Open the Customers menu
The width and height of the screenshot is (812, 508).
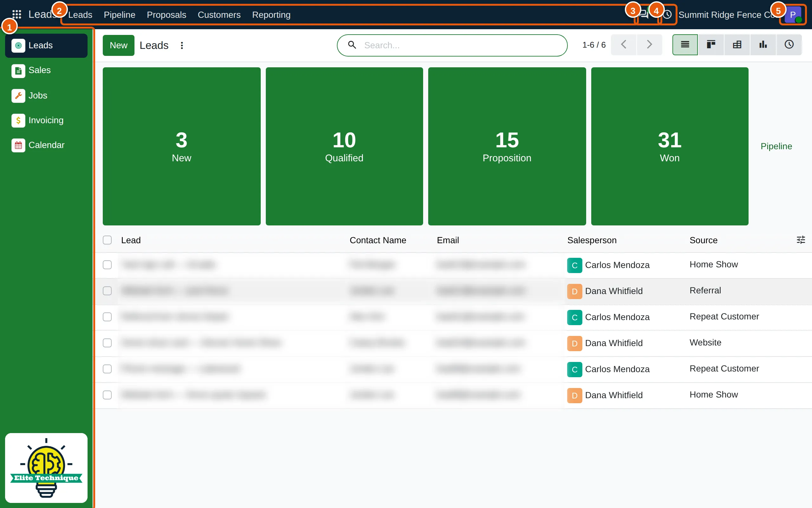click(x=219, y=15)
